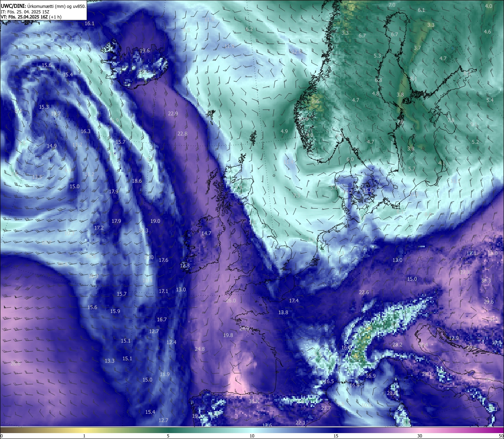Click the 24.8 value in Bay of Biscay

[x=200, y=349]
